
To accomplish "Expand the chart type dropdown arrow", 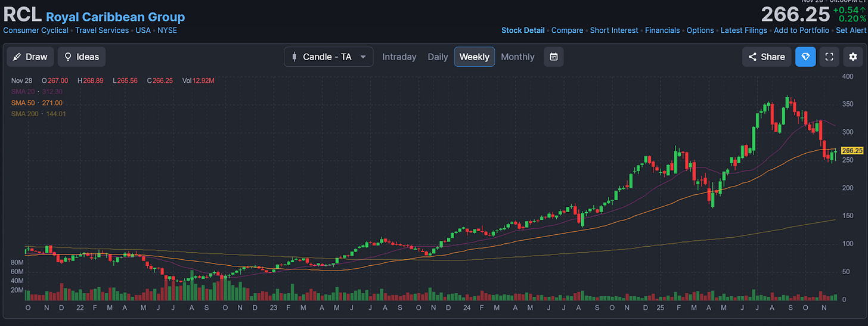I will [363, 57].
